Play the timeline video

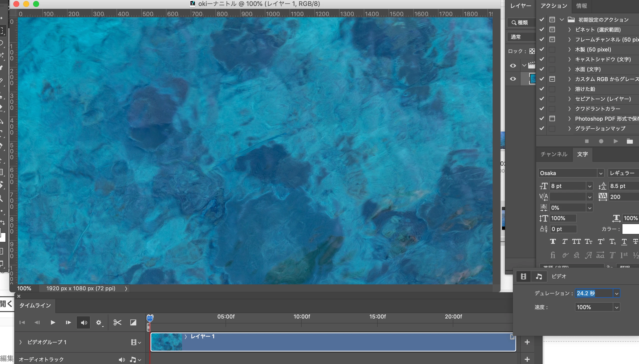(53, 322)
